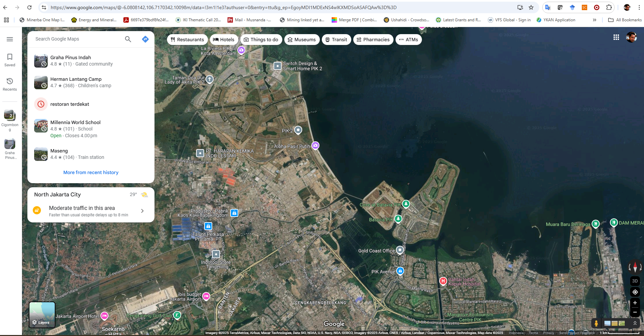Switch map type using the Layers tile

[x=42, y=315]
